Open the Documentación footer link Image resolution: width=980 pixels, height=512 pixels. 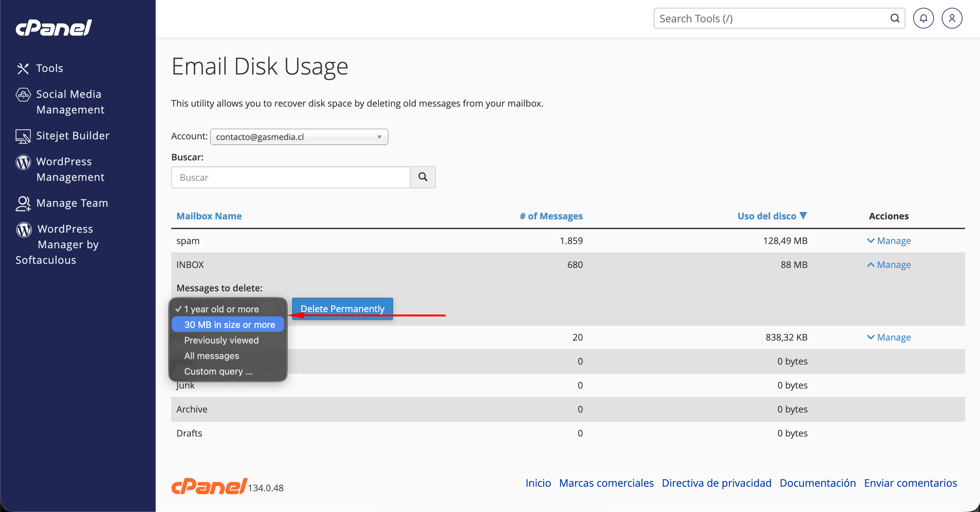coord(818,483)
